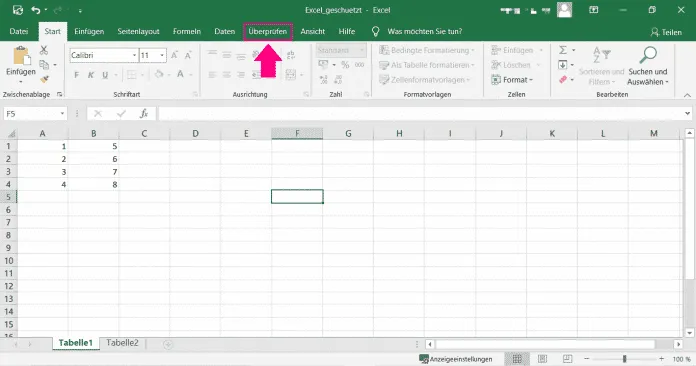696x366 pixels.
Task: Align text left in the cell
Action: (213, 75)
